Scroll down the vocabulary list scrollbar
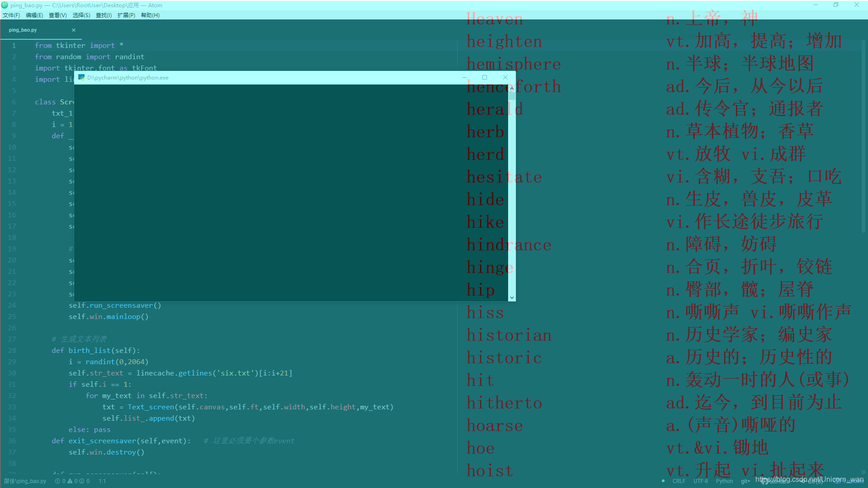Screen dimensions: 868x488 [x=511, y=297]
